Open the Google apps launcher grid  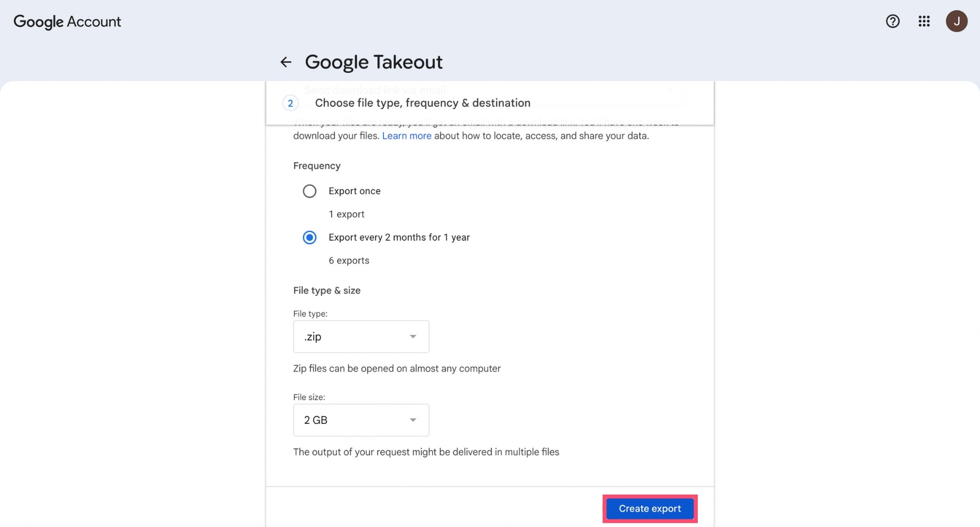pyautogui.click(x=924, y=21)
